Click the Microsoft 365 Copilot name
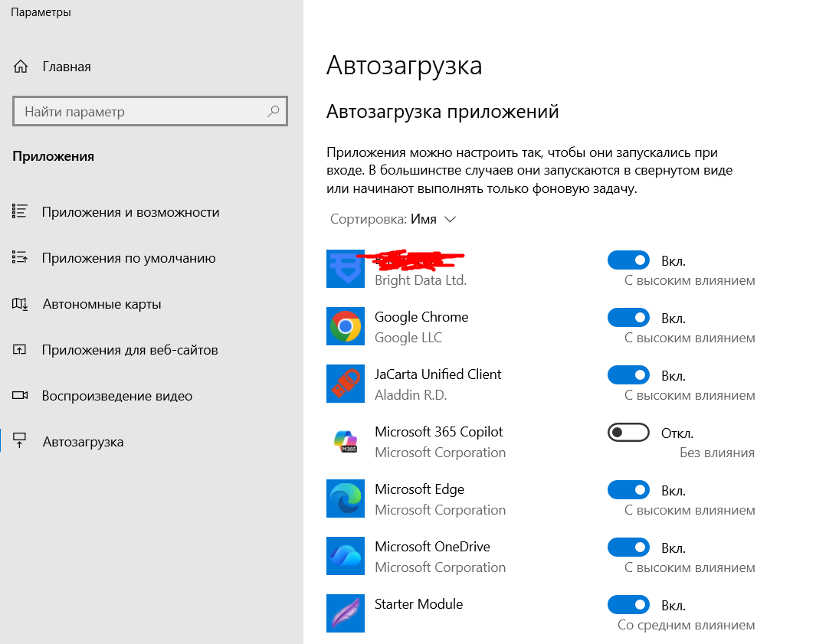Screen dimensions: 839x644 [x=439, y=432]
